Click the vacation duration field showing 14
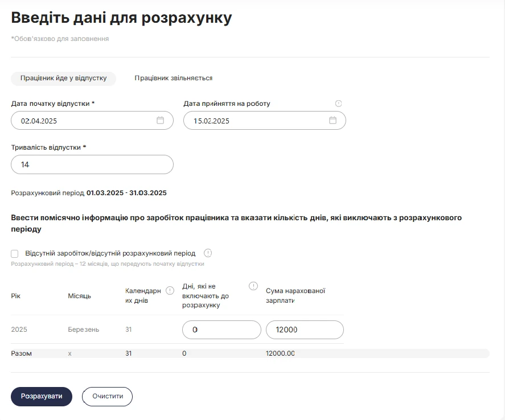This screenshot has width=505, height=420. pos(92,164)
